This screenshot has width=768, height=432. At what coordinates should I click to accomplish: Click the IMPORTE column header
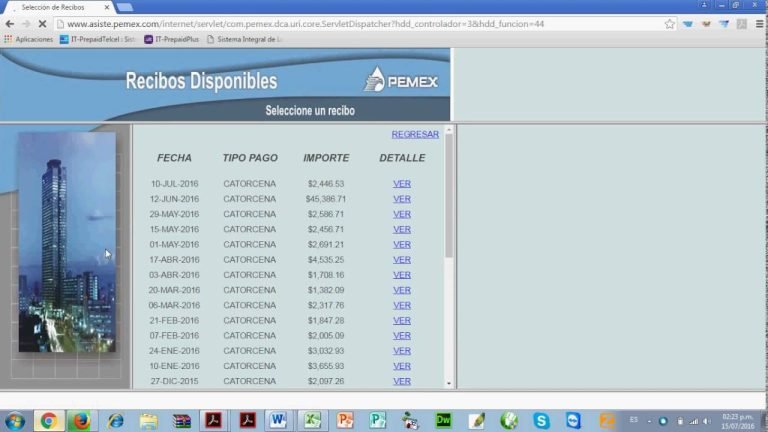click(x=326, y=158)
